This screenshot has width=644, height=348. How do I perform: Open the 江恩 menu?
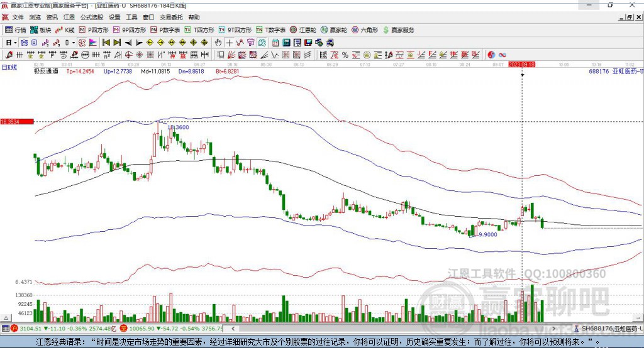(69, 17)
